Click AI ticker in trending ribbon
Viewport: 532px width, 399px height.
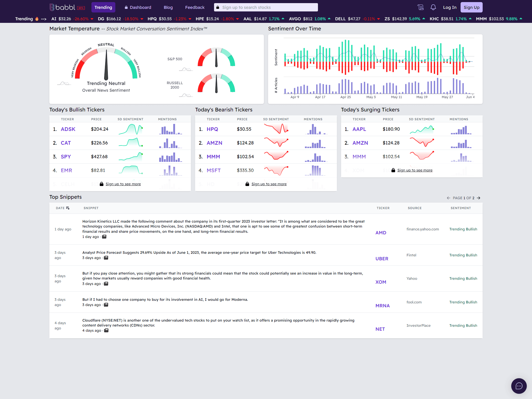coord(54,19)
